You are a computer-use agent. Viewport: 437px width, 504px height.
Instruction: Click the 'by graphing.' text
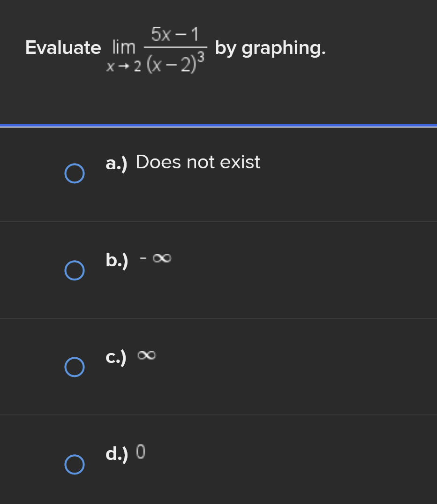(x=270, y=48)
